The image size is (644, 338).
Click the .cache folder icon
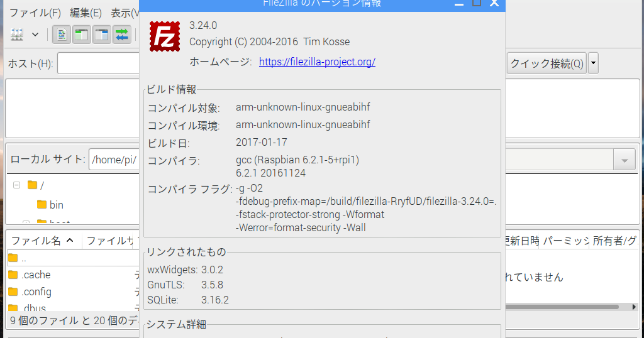click(x=13, y=275)
